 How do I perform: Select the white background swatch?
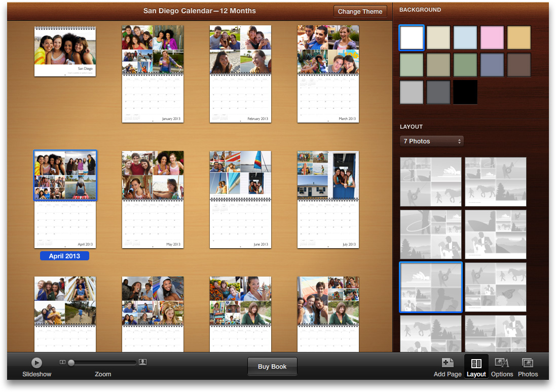pyautogui.click(x=412, y=38)
